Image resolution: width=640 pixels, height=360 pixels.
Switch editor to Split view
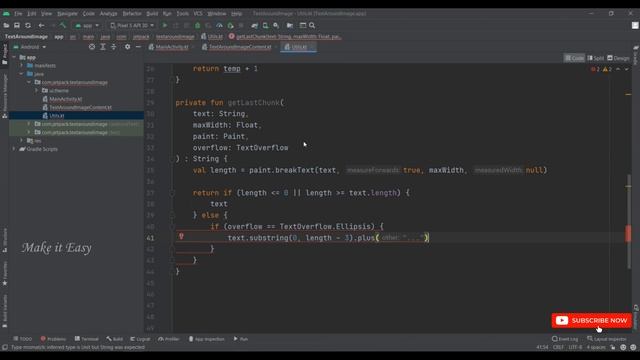tap(596, 58)
